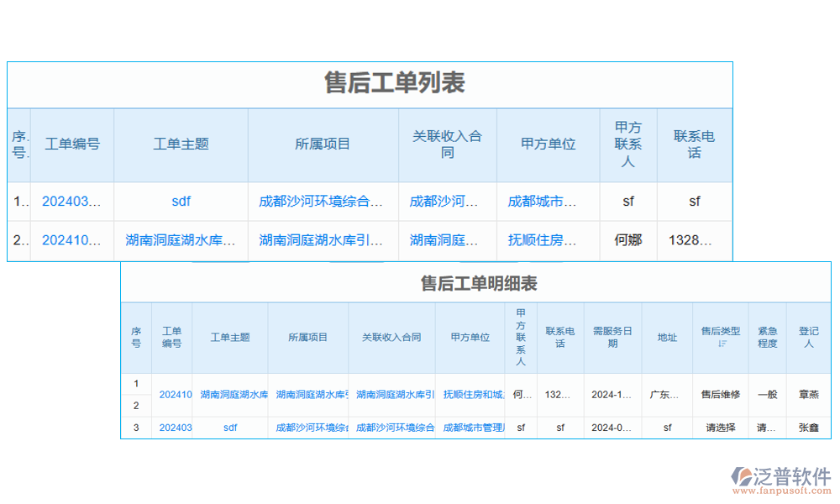Click the 泛普软件 logo icon
This screenshot has width=840, height=504.
pyautogui.click(x=742, y=476)
